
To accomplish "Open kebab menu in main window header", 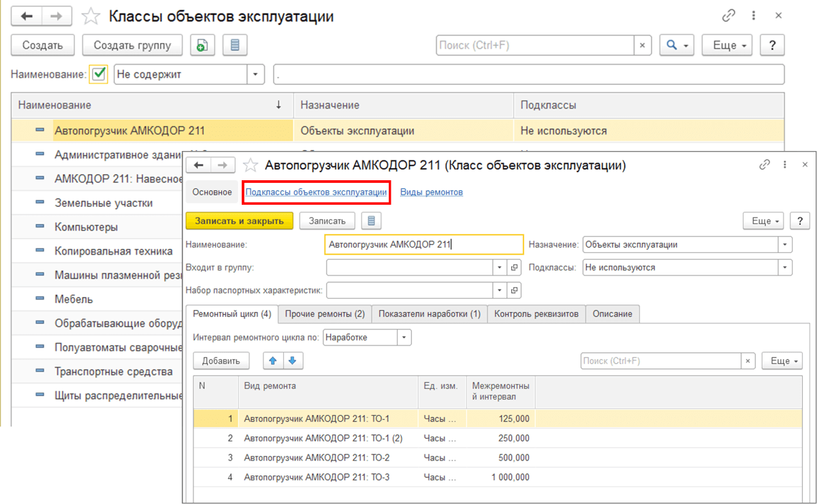I will 754,16.
